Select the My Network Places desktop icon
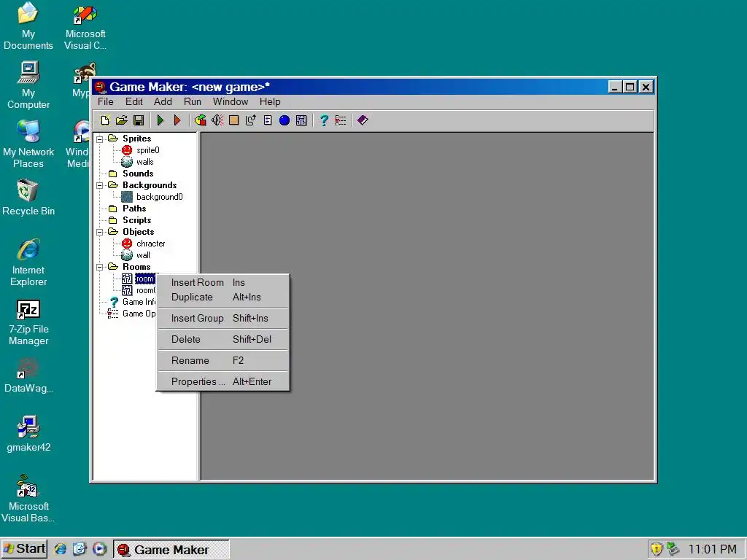 [x=28, y=144]
